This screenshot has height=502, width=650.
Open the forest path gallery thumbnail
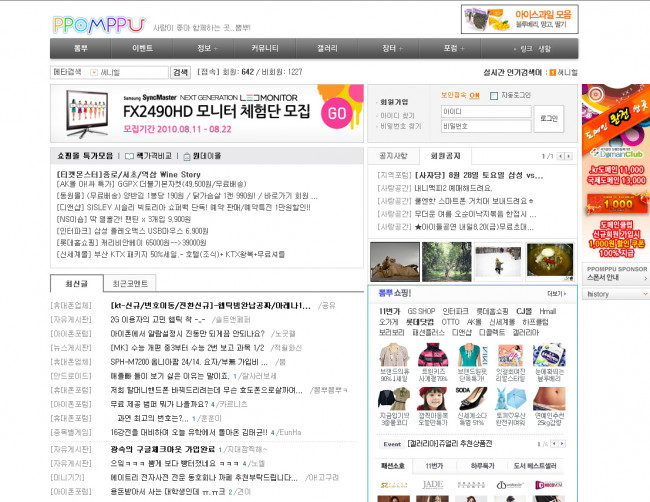(447, 262)
